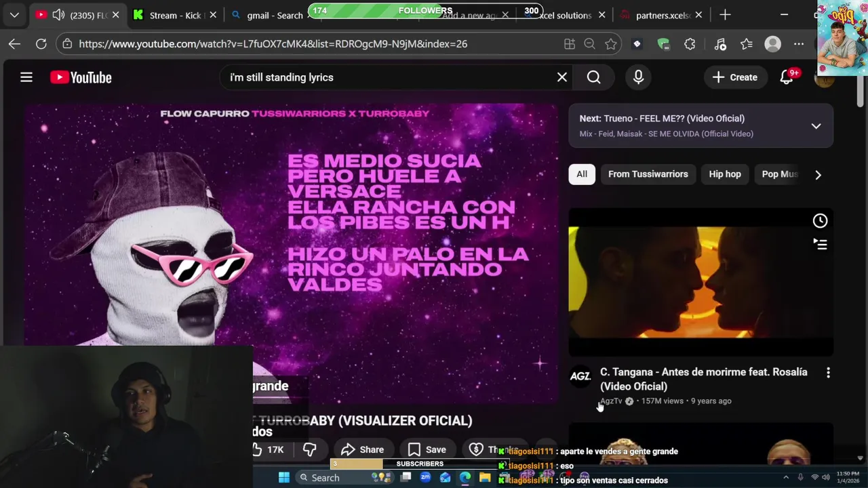
Task: Dislike the video
Action: pos(310,449)
